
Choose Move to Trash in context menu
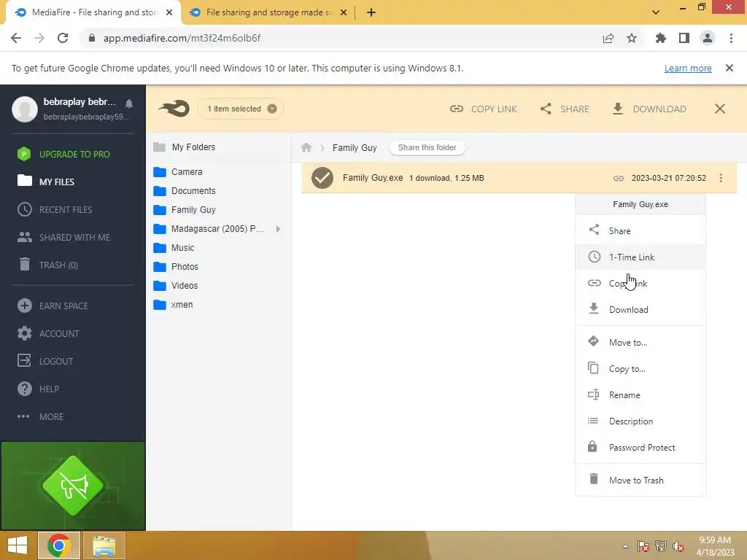click(640, 480)
